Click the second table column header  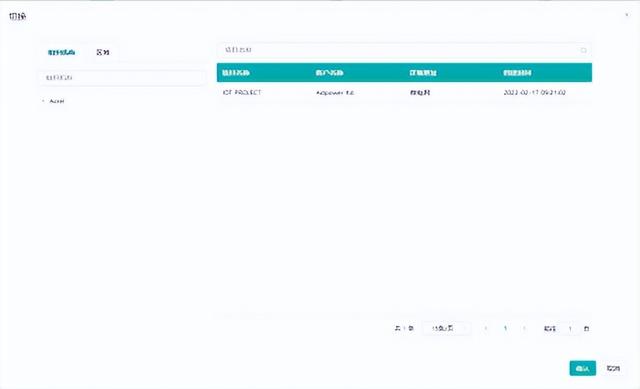(329, 73)
